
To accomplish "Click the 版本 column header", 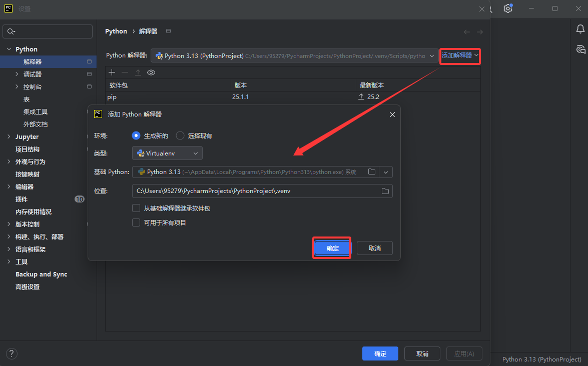I will (x=293, y=85).
